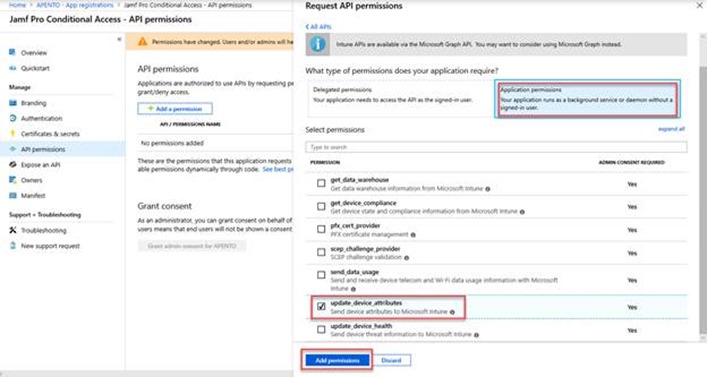
Task: Open the Overview sidebar icon
Action: pos(13,52)
